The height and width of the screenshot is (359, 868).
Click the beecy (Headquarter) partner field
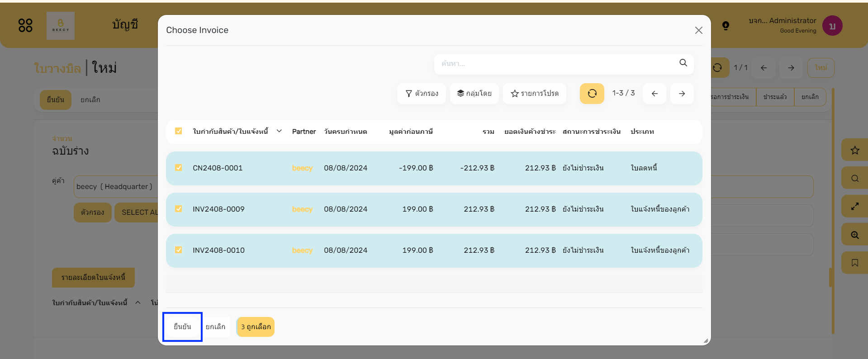(116, 187)
